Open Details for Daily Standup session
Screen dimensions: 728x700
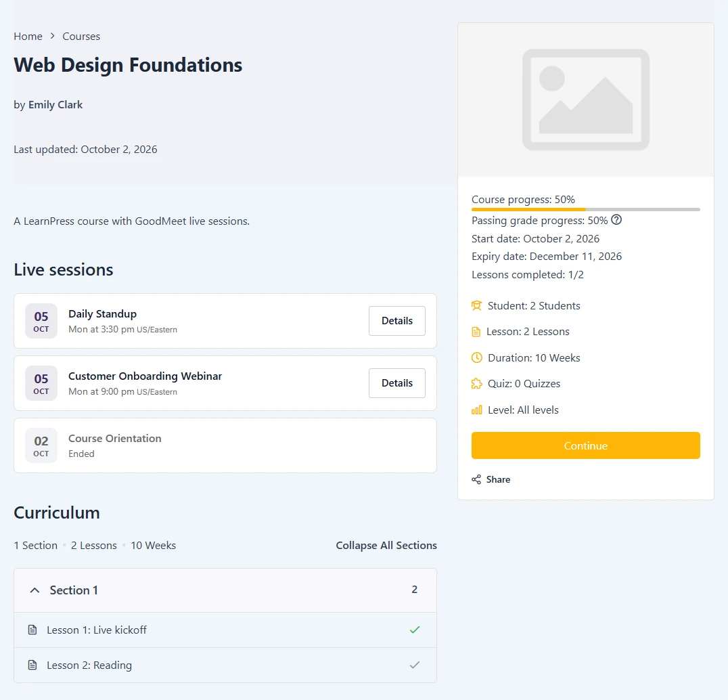click(x=397, y=320)
